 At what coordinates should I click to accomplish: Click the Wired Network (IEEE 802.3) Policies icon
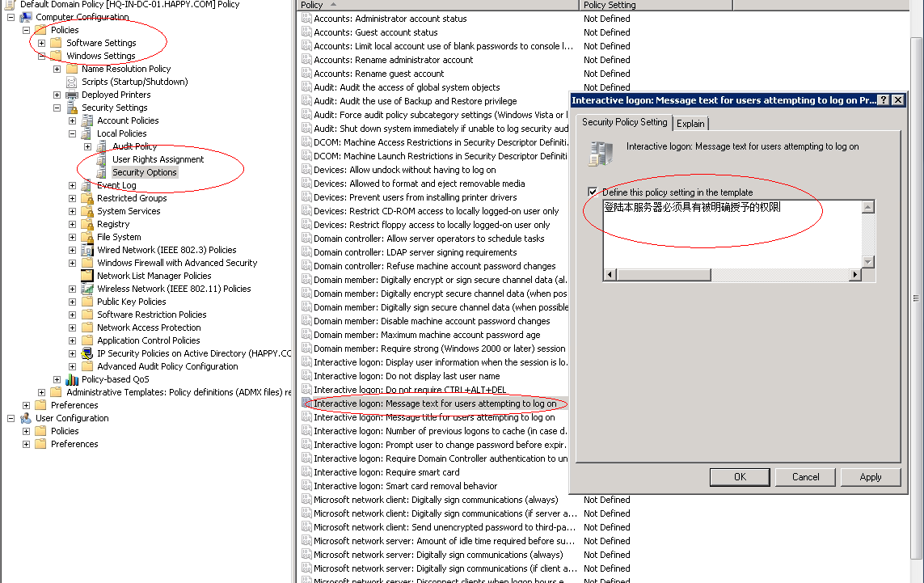87,251
